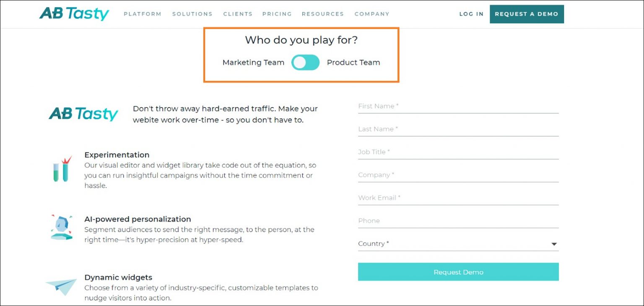Open the Country dropdown
The image size is (644, 306).
553,243
